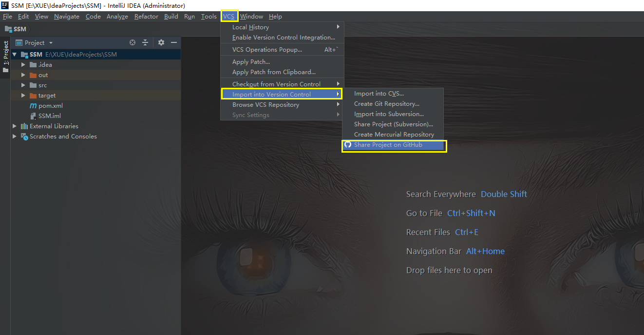Click the External Libraries icon

[x=24, y=126]
